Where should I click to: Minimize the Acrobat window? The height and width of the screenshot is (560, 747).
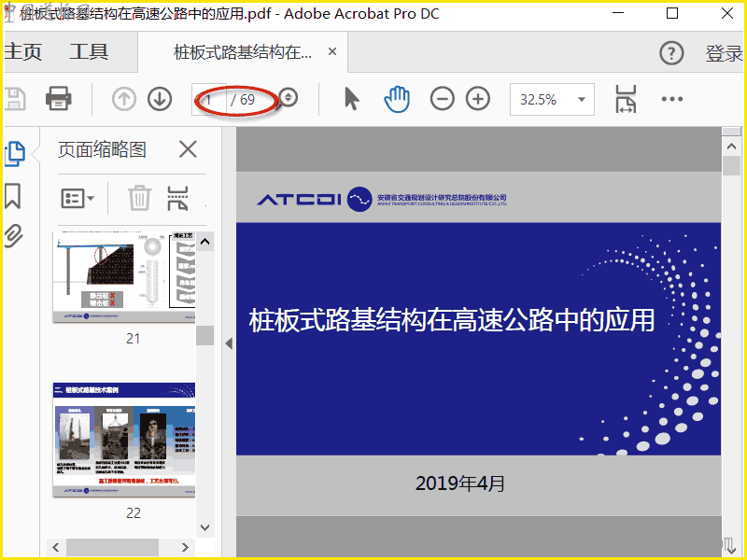[618, 13]
